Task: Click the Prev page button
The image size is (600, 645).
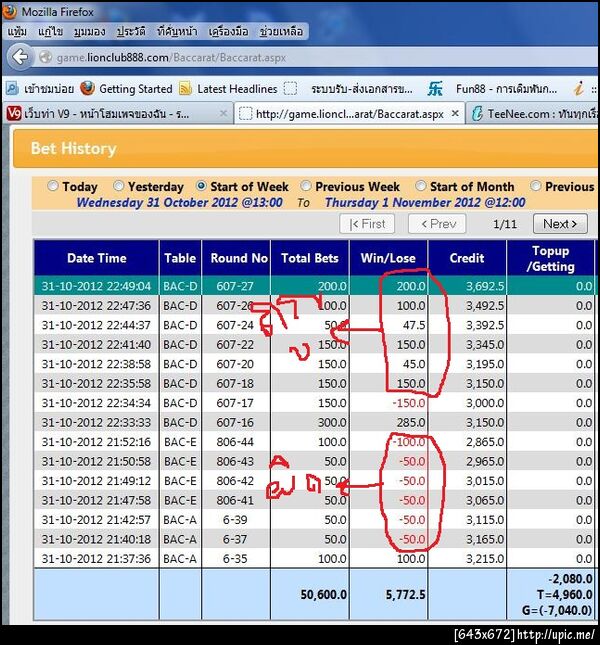Action: point(437,224)
